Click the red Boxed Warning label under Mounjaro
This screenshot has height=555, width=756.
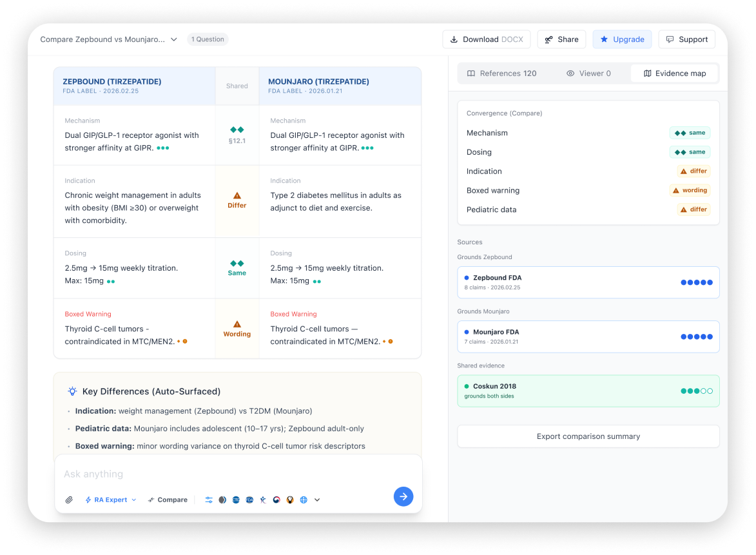coord(293,314)
